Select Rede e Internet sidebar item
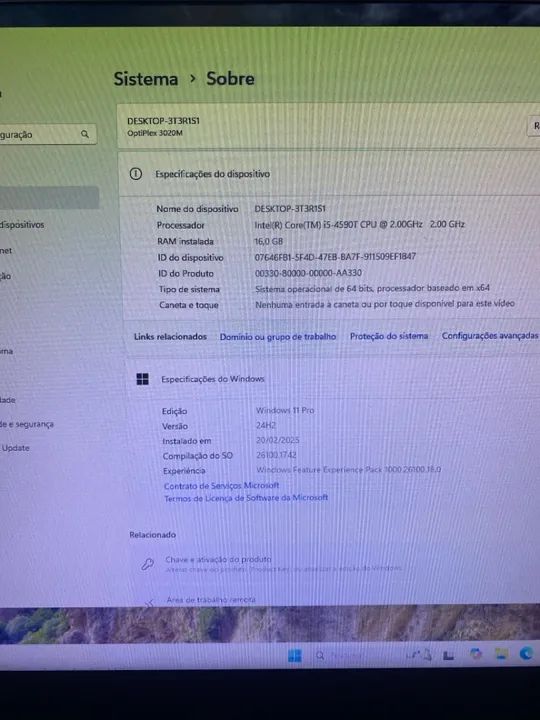Viewport: 540px width, 720px height. point(6,251)
